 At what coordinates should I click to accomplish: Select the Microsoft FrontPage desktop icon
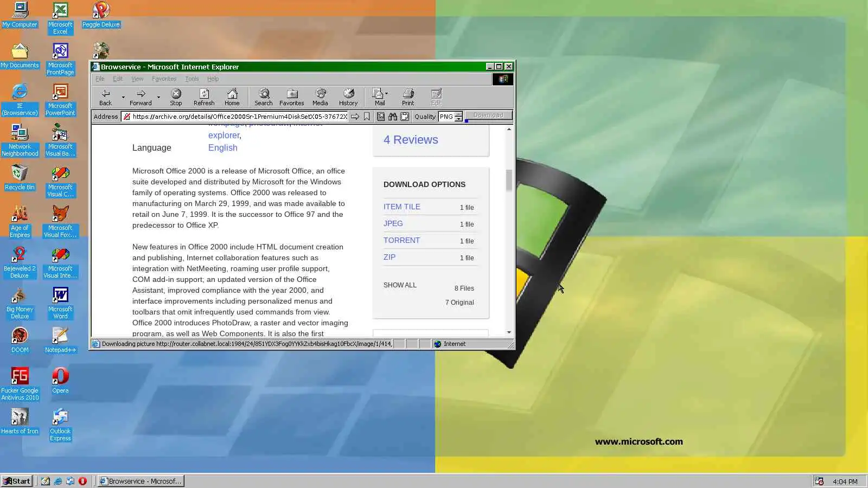[60, 59]
